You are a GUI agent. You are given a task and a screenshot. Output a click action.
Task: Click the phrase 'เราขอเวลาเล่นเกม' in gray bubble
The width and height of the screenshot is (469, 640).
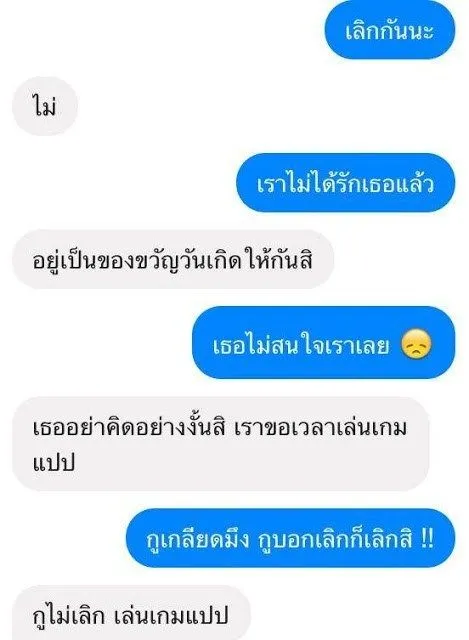321,428
